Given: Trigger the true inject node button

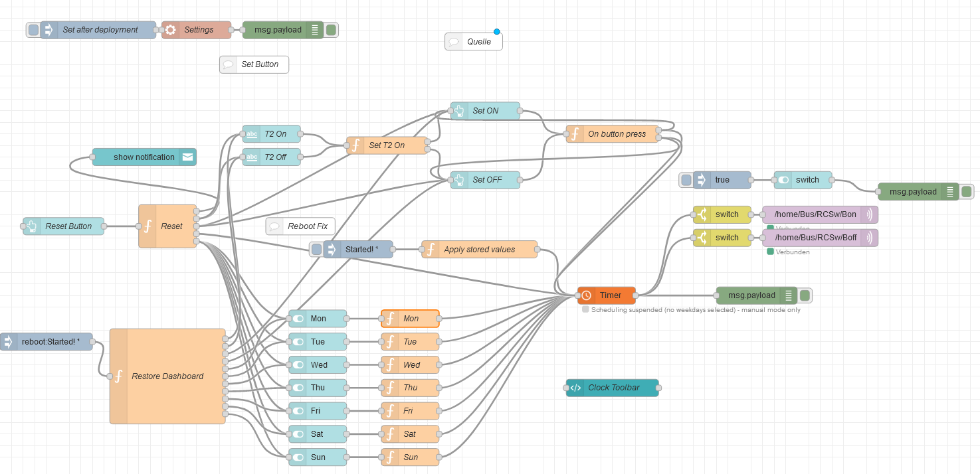Looking at the screenshot, I should 686,180.
